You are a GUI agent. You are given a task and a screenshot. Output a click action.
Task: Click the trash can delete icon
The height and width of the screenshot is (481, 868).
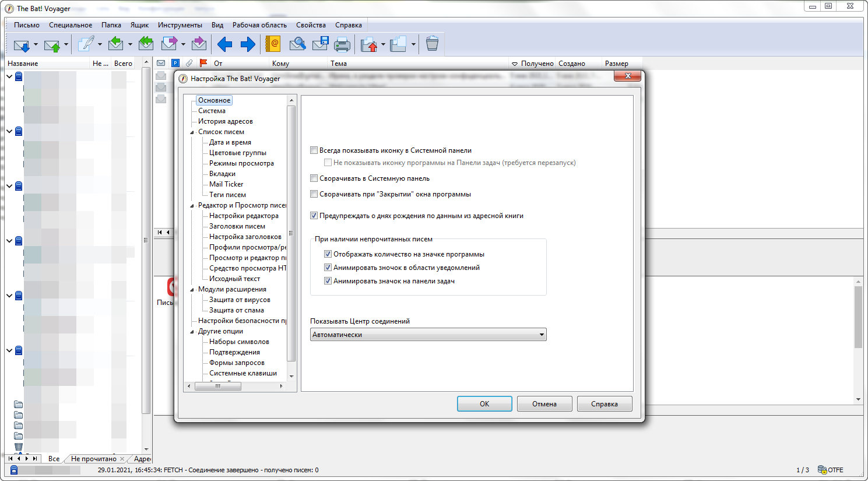432,44
